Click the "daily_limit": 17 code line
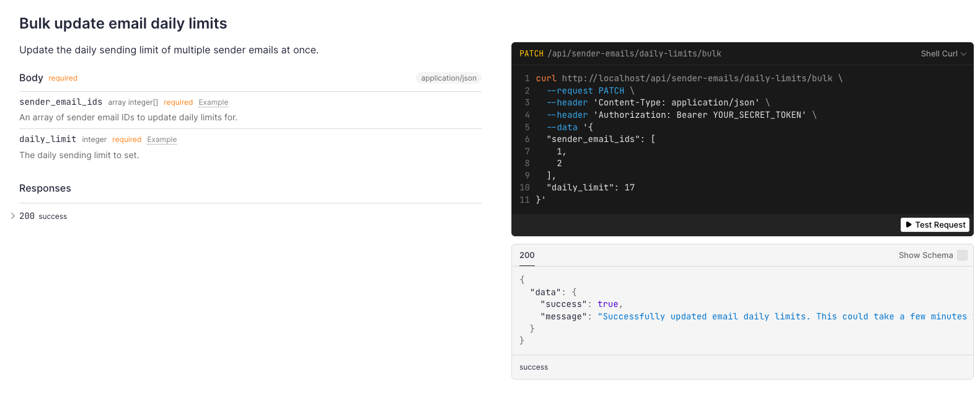The height and width of the screenshot is (418, 980). tap(591, 187)
